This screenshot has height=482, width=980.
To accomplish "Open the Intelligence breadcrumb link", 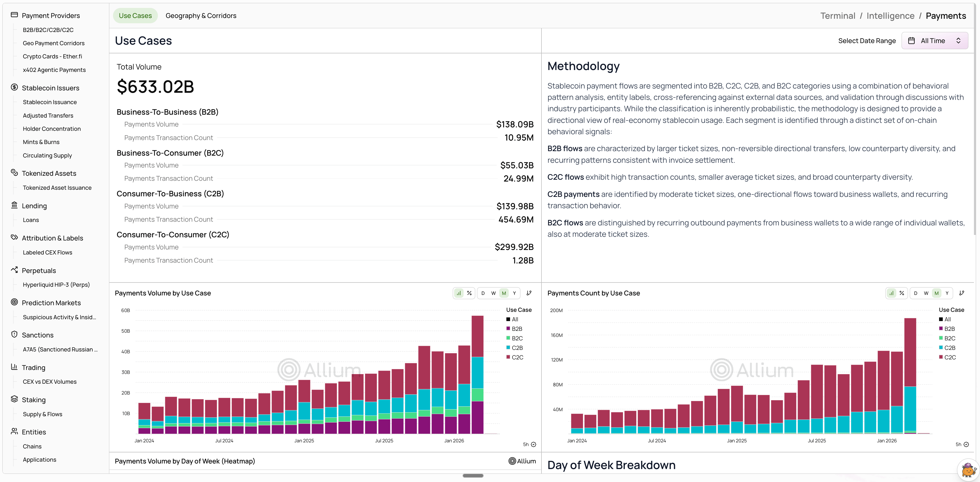I will pyautogui.click(x=890, y=16).
